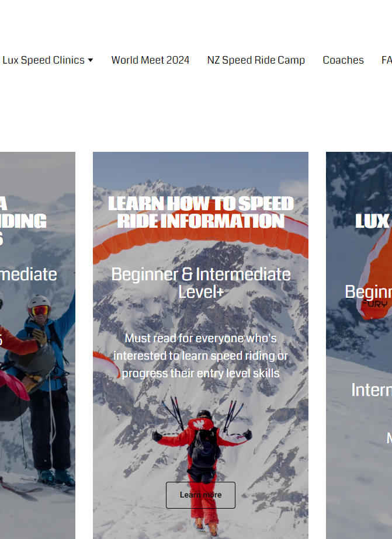The image size is (392, 539).
Task: Click the 'Beginn' text on right card
Action: pos(368,293)
